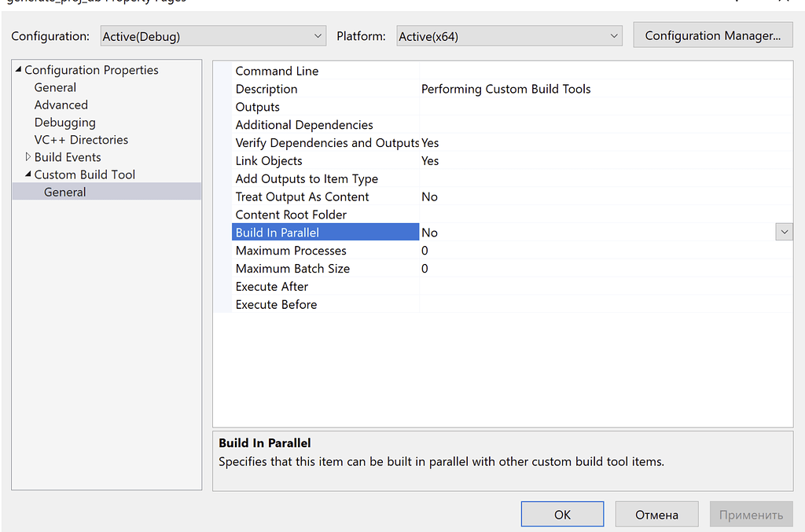Viewport: 805px width, 532px height.
Task: Select the Command Line property row
Action: point(277,71)
